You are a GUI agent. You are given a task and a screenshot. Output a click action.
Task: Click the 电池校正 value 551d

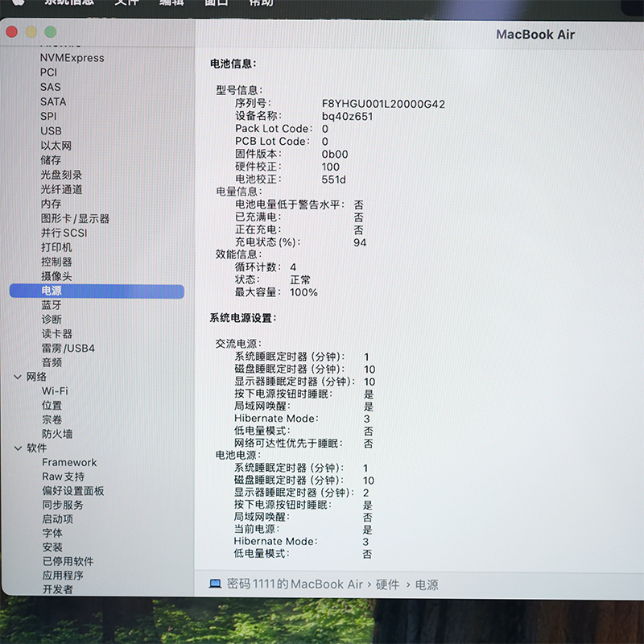pos(333,180)
